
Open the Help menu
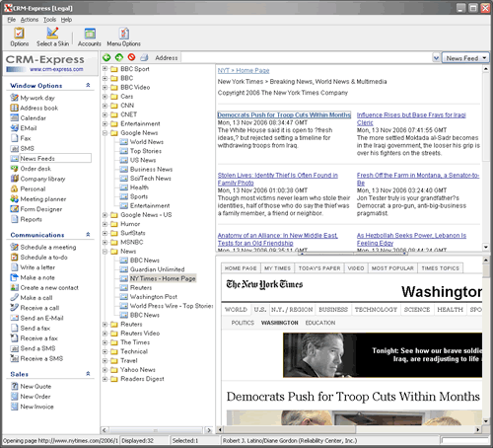66,20
